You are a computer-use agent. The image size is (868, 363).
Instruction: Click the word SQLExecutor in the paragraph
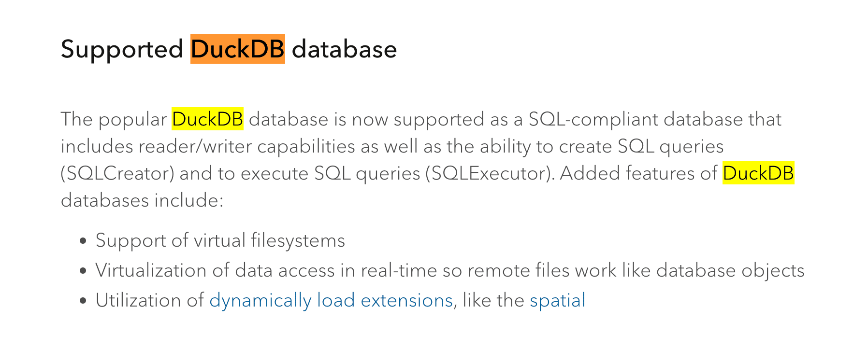[x=489, y=174]
